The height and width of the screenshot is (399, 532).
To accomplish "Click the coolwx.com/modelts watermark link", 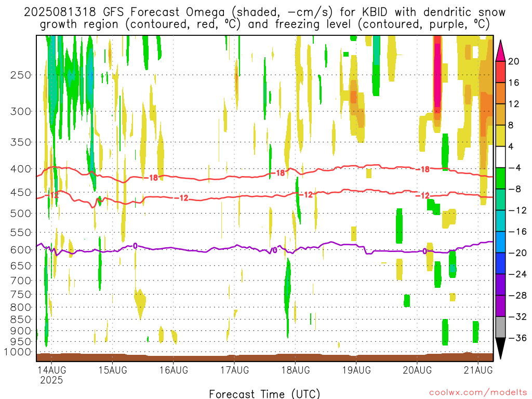I will click(478, 393).
